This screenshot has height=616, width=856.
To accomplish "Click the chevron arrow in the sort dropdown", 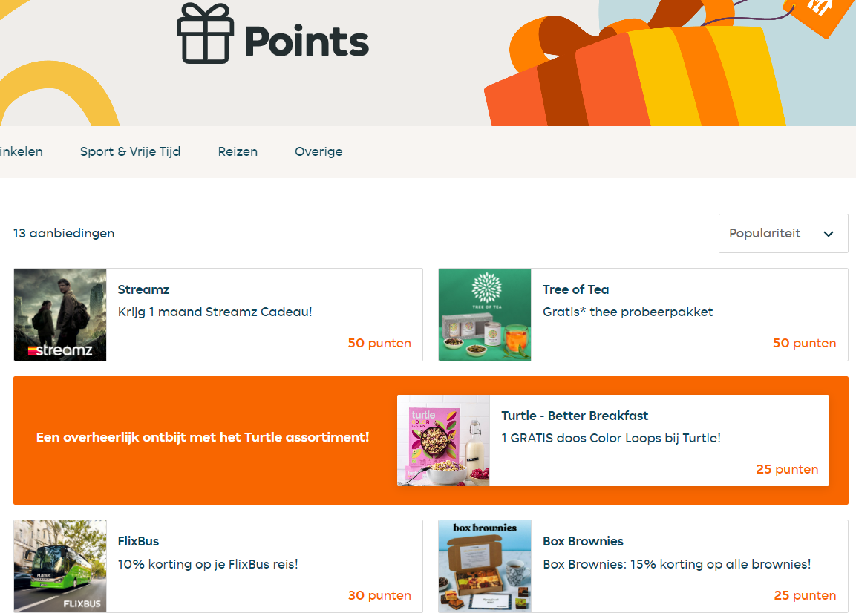I will [828, 234].
